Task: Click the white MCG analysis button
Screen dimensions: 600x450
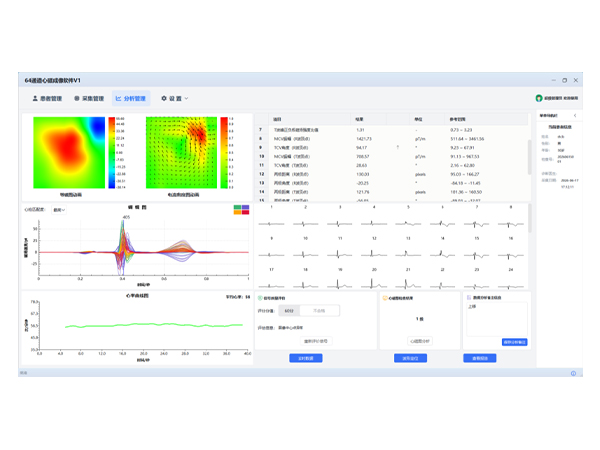Action: 420,341
